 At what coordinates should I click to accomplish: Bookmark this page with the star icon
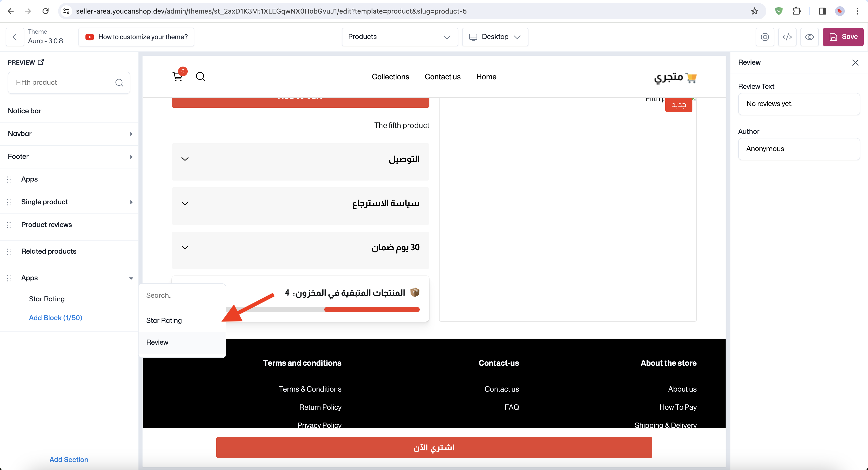(754, 11)
